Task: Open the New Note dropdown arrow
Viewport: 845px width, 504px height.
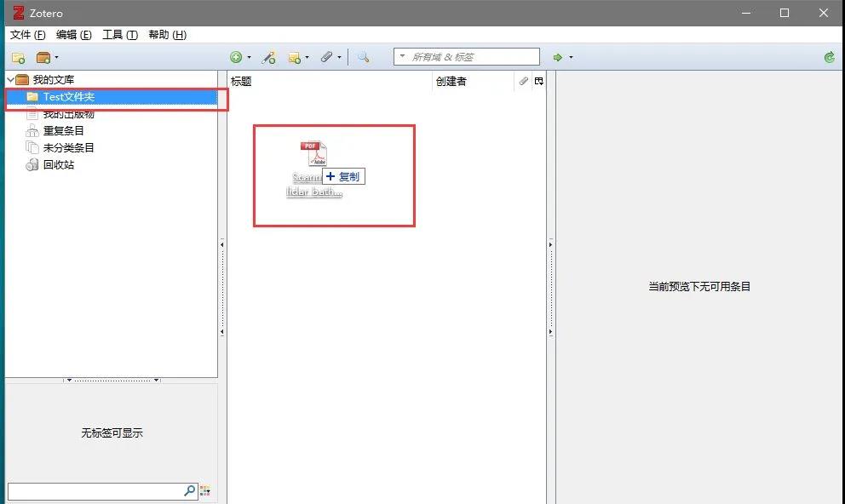Action: click(308, 57)
